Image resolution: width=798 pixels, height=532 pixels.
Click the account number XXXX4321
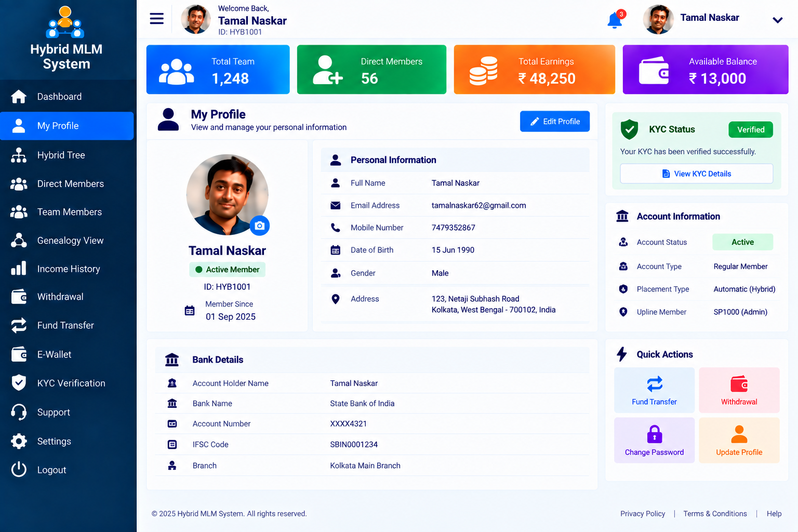(348, 423)
